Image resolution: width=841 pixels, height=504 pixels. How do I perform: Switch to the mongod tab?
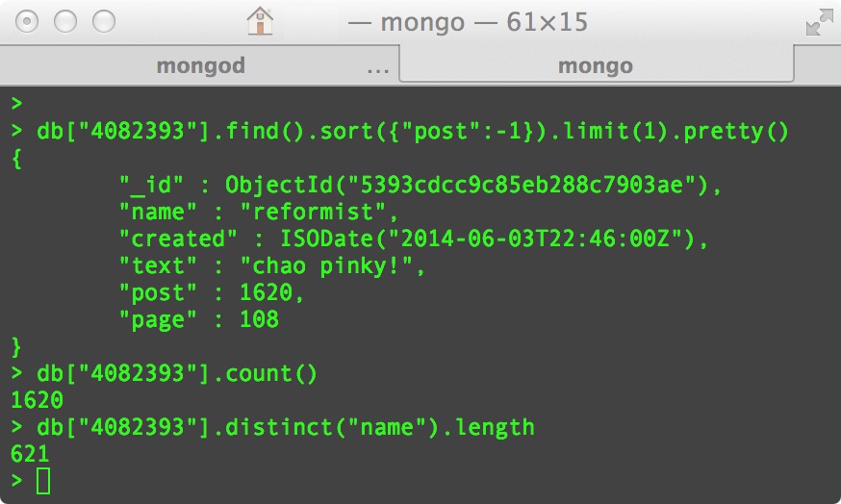(x=199, y=65)
